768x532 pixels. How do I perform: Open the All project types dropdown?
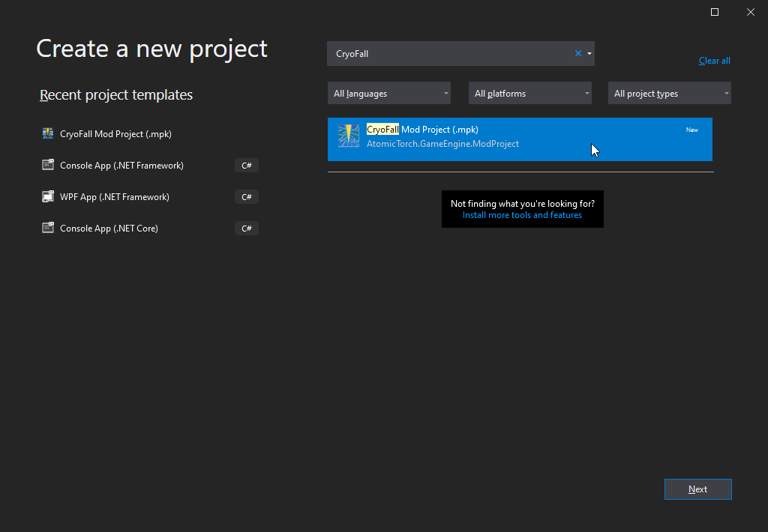point(669,94)
